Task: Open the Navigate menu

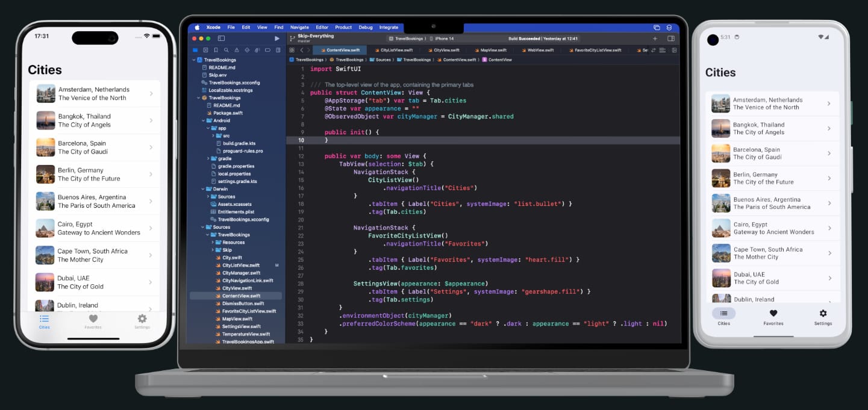Action: coord(299,27)
